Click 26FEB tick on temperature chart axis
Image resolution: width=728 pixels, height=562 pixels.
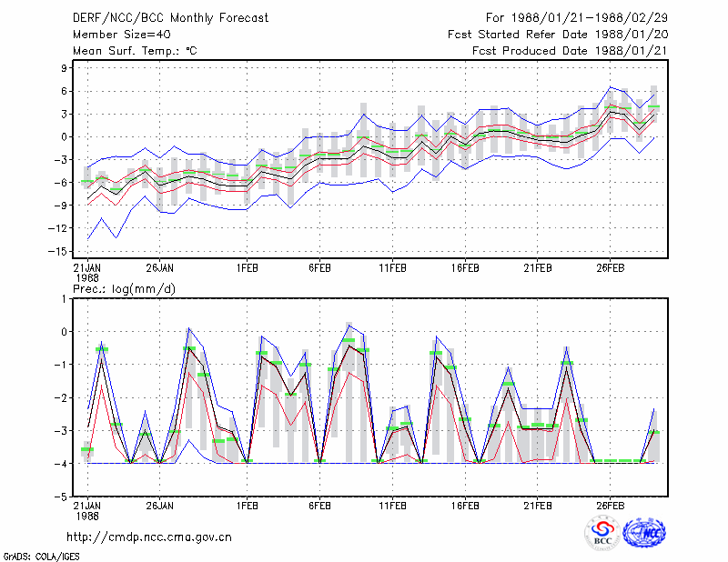tap(610, 268)
